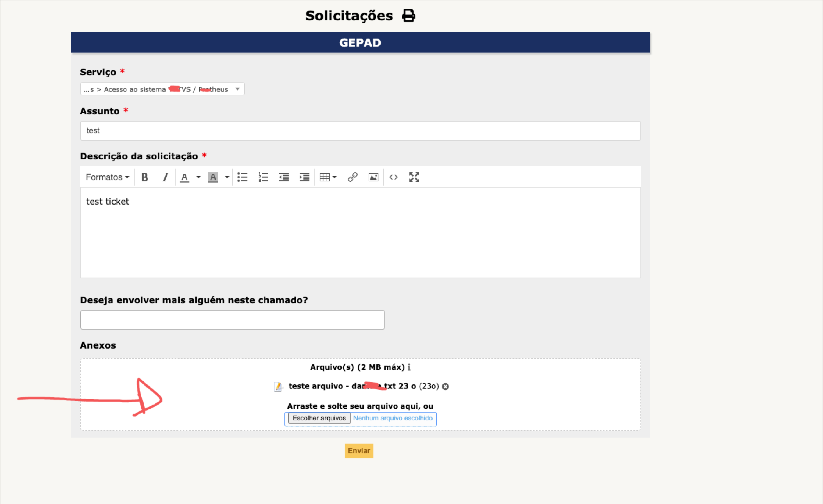Toggle italic formatting in the description editor

[x=165, y=177]
